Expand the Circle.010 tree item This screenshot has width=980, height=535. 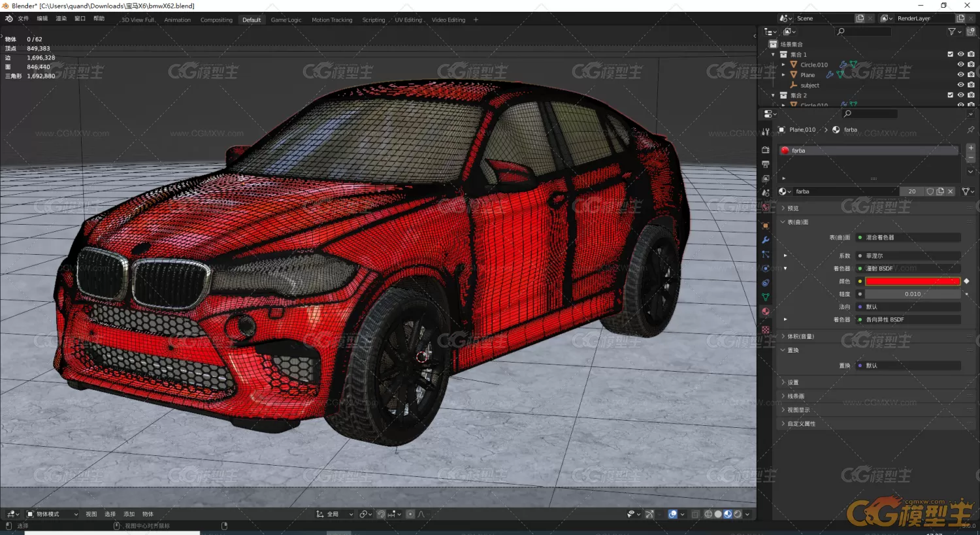point(784,65)
